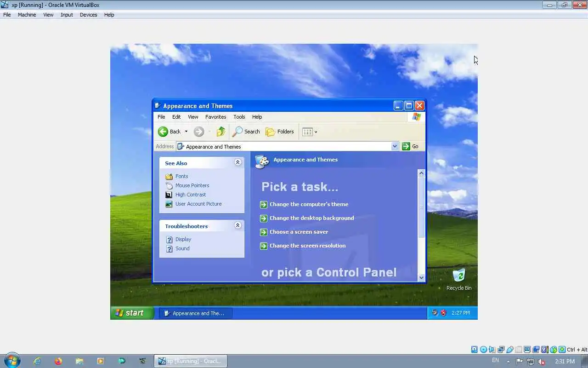Click scroll down arrow in task pane
The height and width of the screenshot is (368, 588).
tap(421, 277)
